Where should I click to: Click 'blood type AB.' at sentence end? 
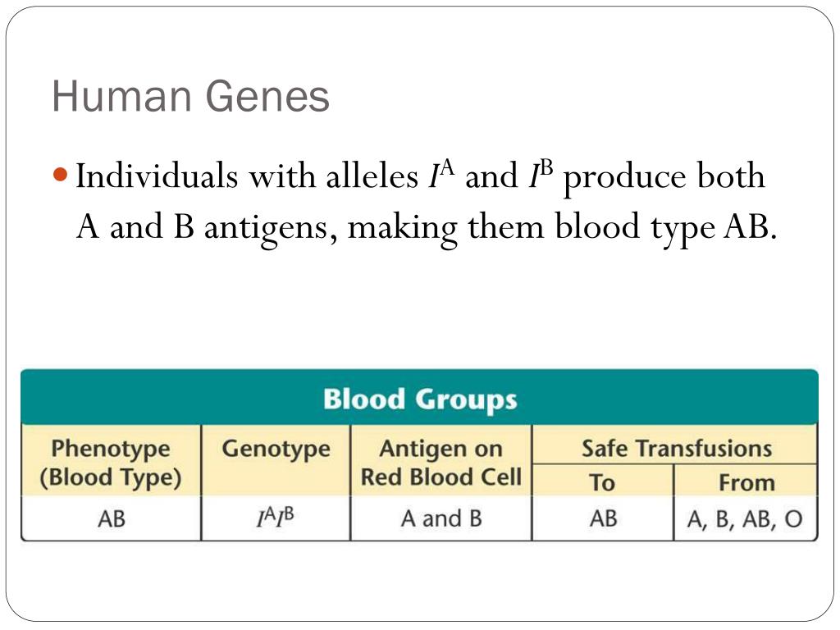[x=665, y=228]
